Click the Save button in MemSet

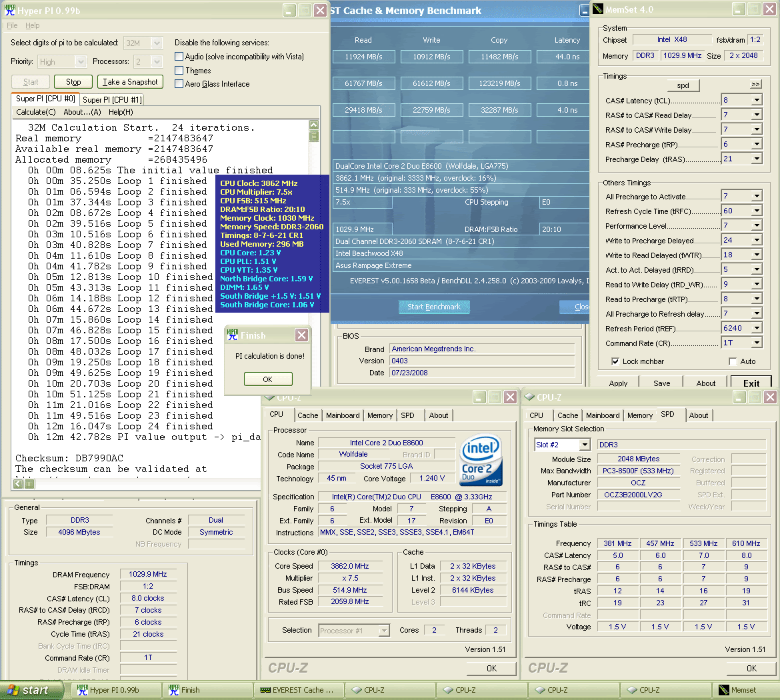coord(661,383)
